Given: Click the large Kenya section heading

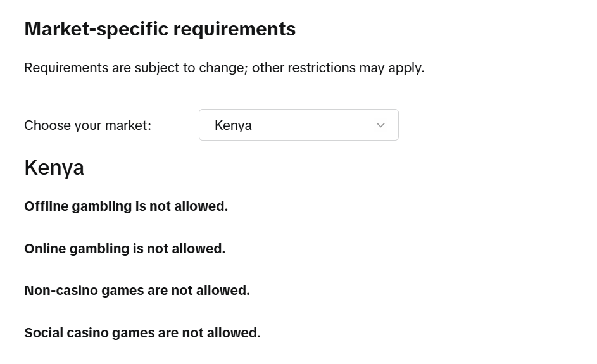Looking at the screenshot, I should click(x=54, y=168).
